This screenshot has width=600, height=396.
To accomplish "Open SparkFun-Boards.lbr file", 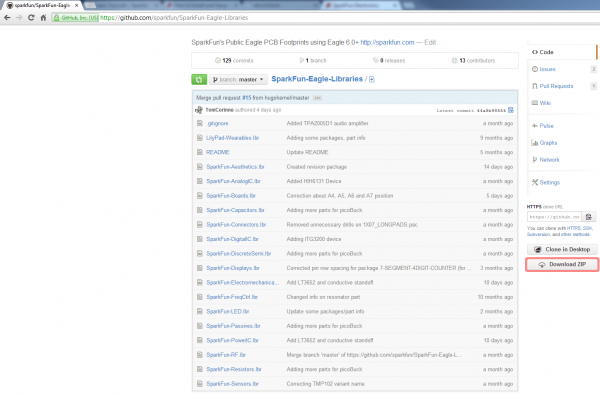I will [x=231, y=196].
